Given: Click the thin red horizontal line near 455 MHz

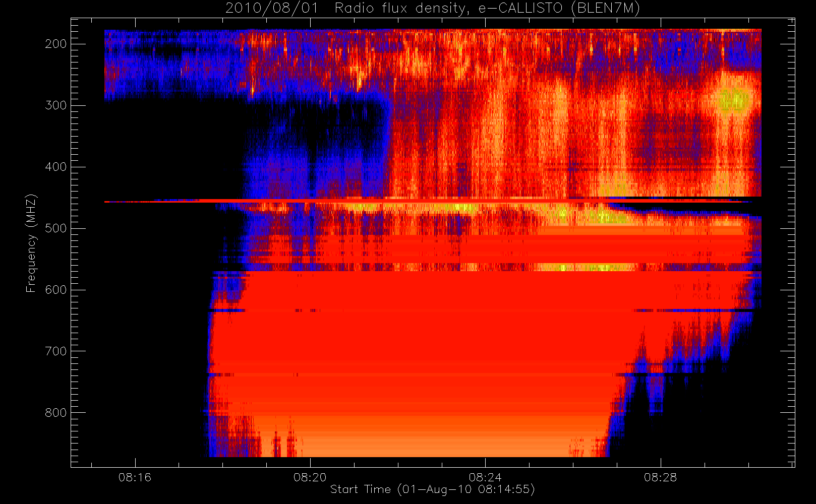Looking at the screenshot, I should [x=428, y=201].
